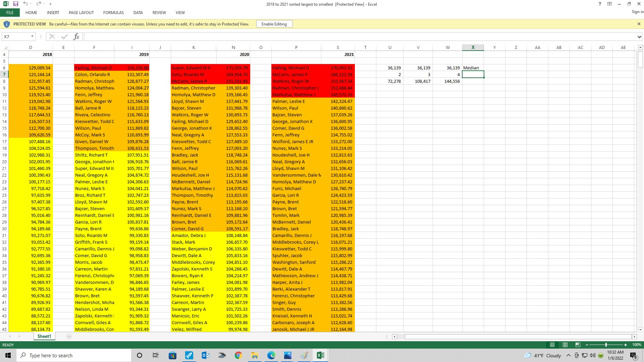Open Google Chrome from the taskbar

[x=238, y=355]
